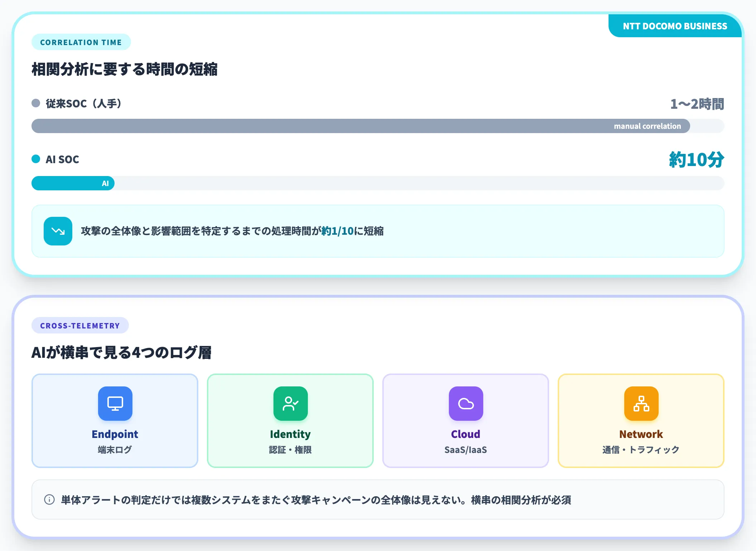756x551 pixels.
Task: Click the note 横串の相関分析が必須
Action: click(x=521, y=500)
